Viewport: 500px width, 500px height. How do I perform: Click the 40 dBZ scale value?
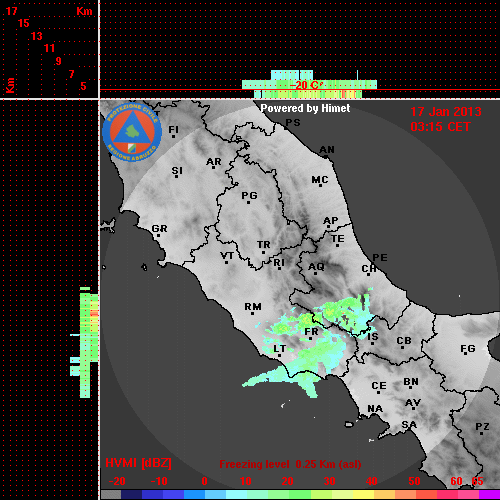[372, 481]
